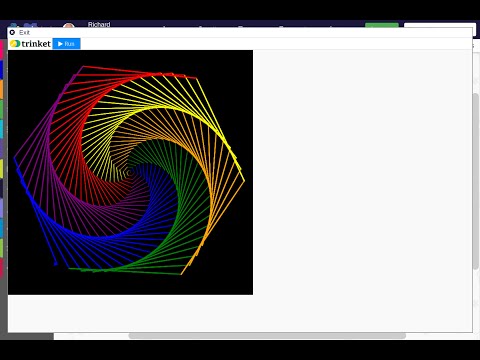Click the "Exit" text label
The image size is (480, 360).
click(24, 32)
